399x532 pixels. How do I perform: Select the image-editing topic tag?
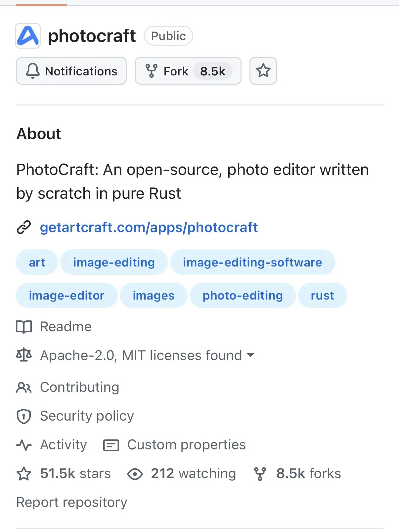pyautogui.click(x=114, y=262)
